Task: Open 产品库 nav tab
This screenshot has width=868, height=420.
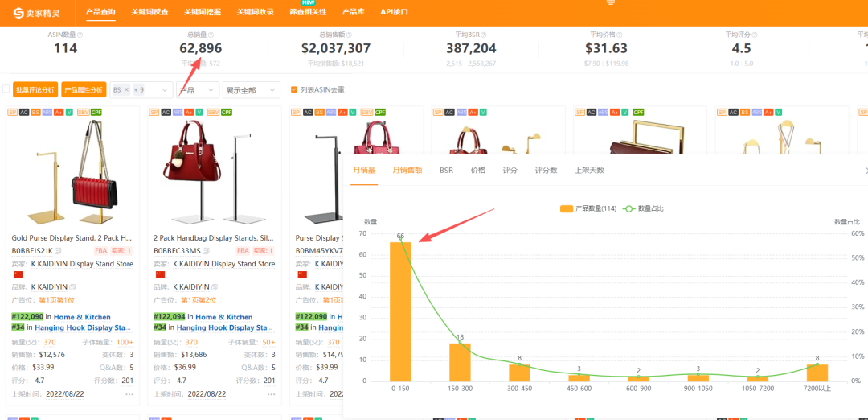Action: pos(353,11)
